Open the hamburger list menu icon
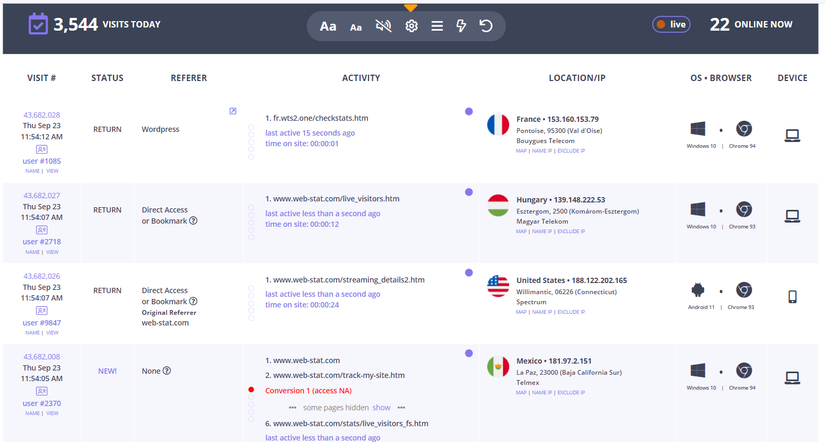Viewport: 825px width, 442px height. point(437,26)
